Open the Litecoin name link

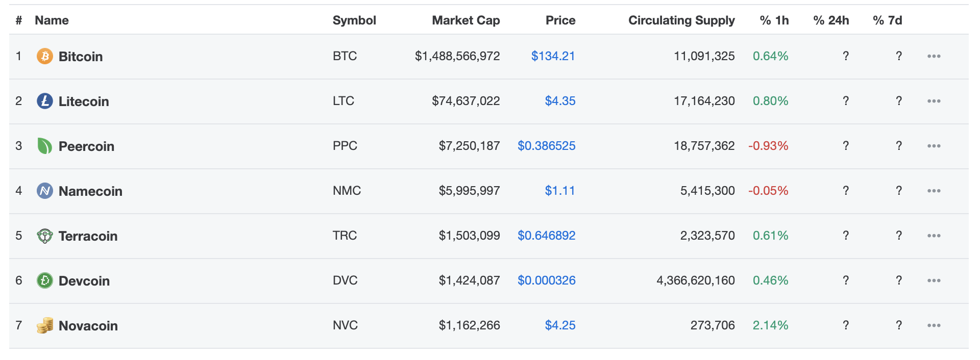84,101
